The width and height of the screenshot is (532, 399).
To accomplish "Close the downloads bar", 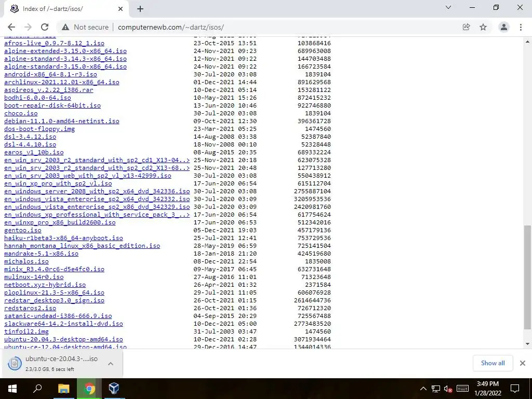I will (x=523, y=363).
